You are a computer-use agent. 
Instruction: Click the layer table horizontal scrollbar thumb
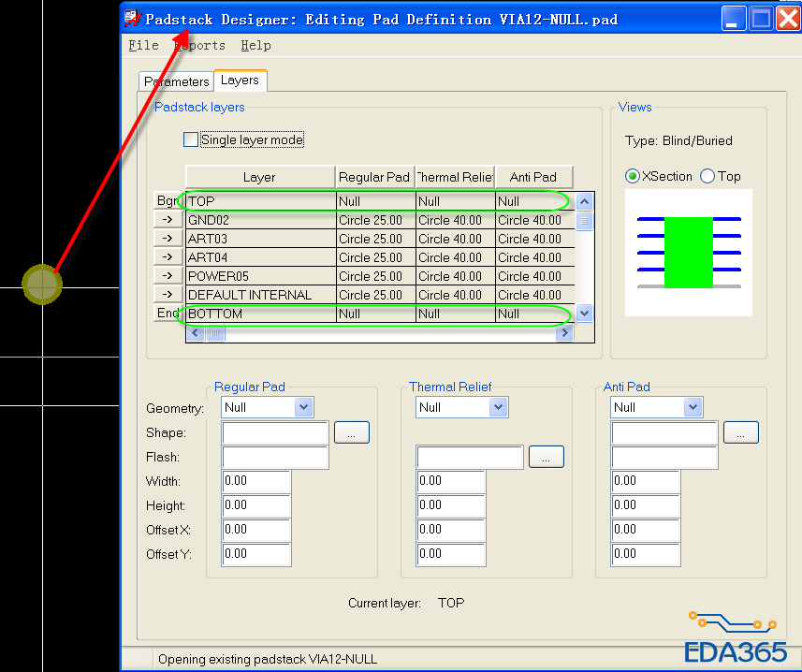click(215, 333)
